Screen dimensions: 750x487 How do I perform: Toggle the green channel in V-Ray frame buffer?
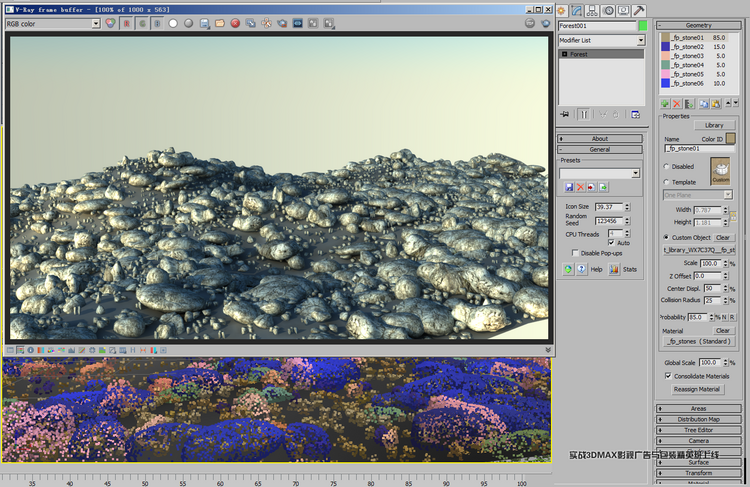pos(142,23)
